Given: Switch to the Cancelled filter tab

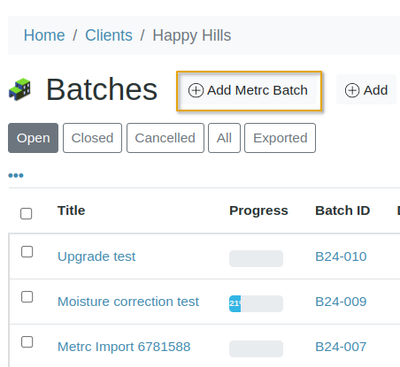Looking at the screenshot, I should tap(165, 138).
